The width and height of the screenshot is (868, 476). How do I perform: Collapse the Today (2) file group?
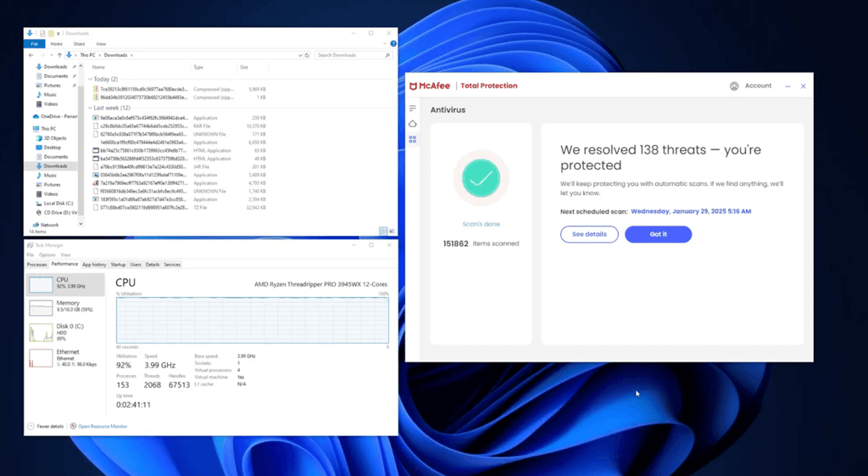[90, 79]
